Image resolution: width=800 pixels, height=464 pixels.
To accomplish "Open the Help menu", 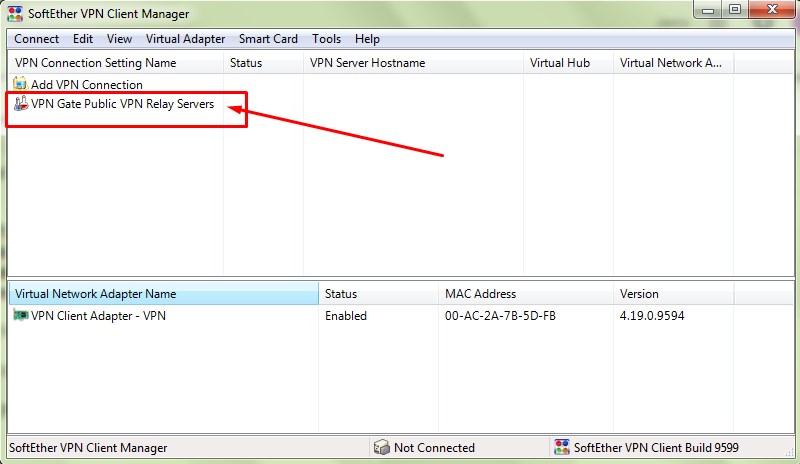I will (x=367, y=39).
